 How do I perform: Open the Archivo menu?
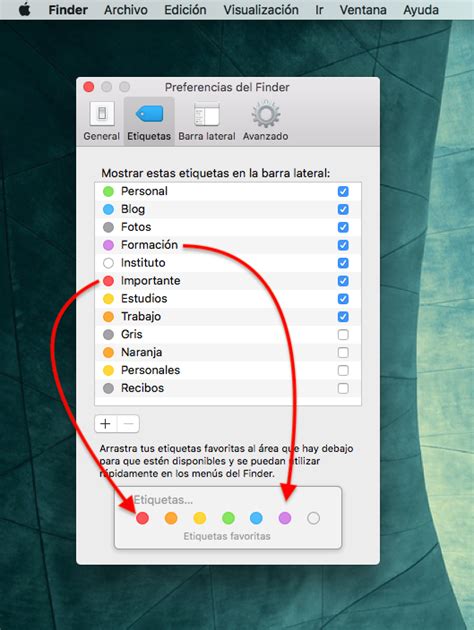pos(126,10)
